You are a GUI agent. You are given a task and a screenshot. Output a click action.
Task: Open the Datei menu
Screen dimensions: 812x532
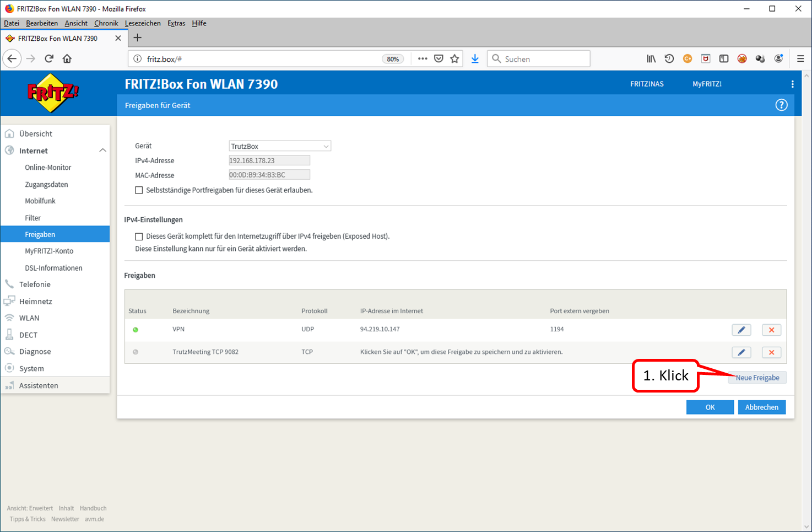(x=12, y=23)
